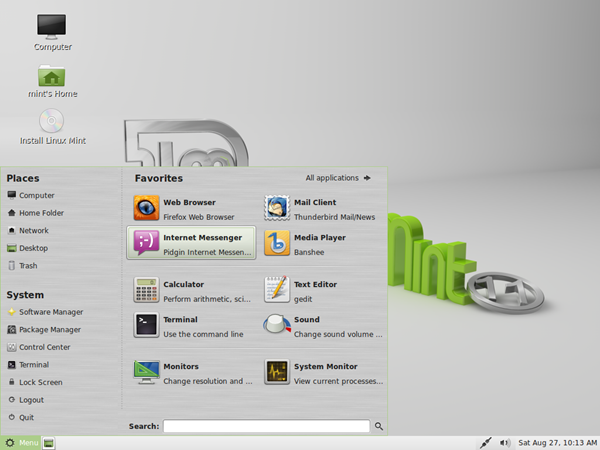Open Trash under Places
This screenshot has width=600, height=450.
(23, 266)
